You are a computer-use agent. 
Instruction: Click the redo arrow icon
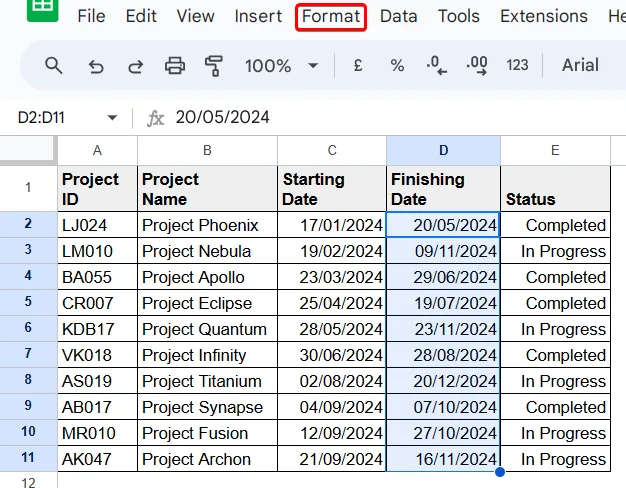135,66
